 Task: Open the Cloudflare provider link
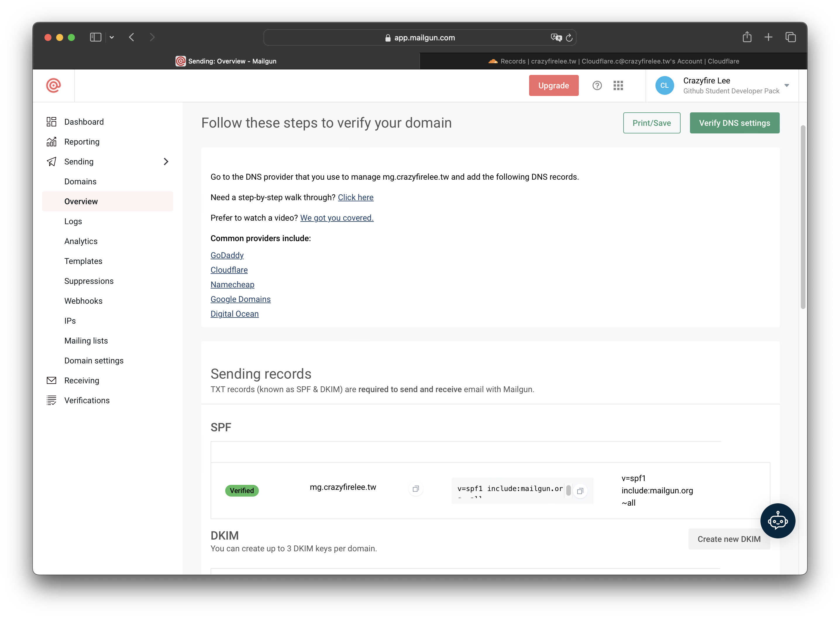pos(229,270)
